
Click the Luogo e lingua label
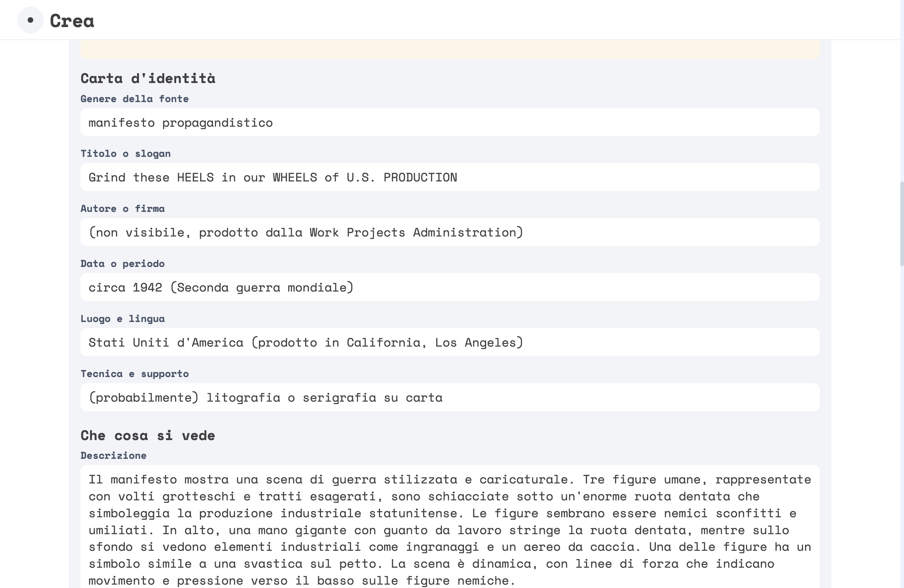click(122, 319)
